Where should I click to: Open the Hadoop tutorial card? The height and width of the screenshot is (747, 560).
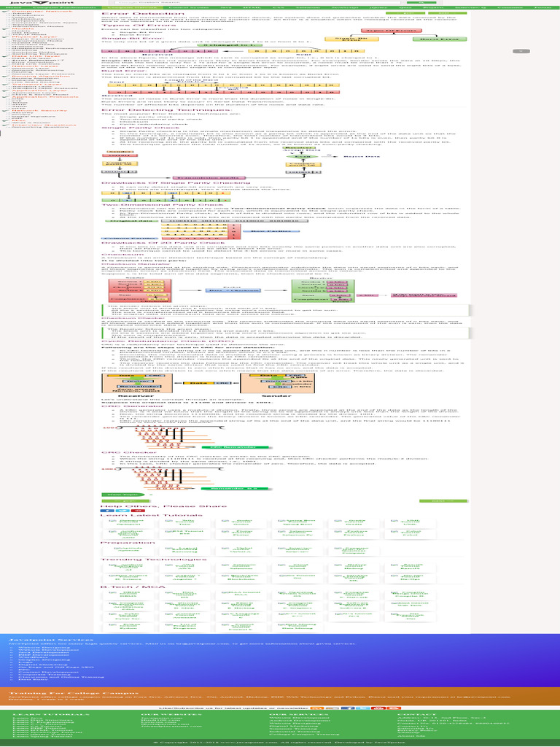click(x=354, y=567)
